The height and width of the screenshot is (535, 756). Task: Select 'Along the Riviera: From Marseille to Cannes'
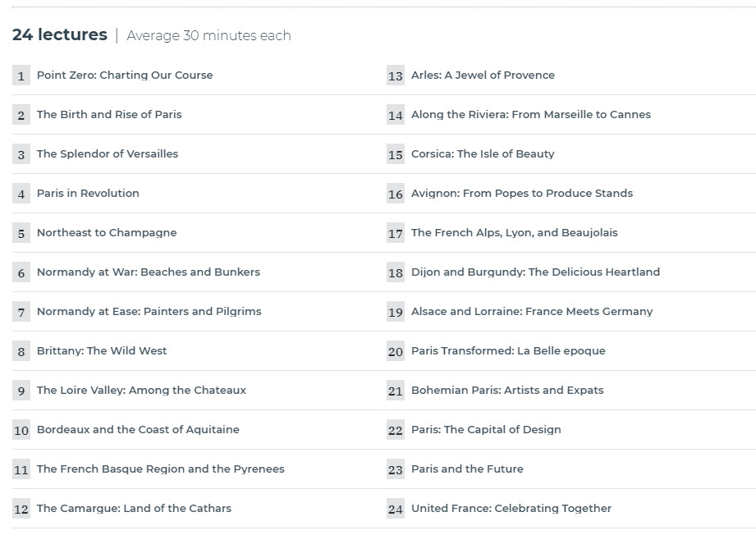point(531,115)
